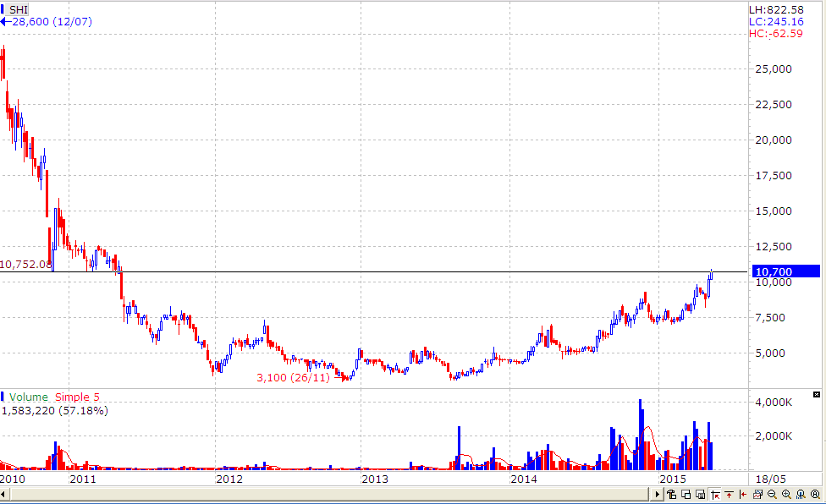Image resolution: width=826 pixels, height=504 pixels.
Task: Click the 2015 date axis label
Action: (x=673, y=479)
